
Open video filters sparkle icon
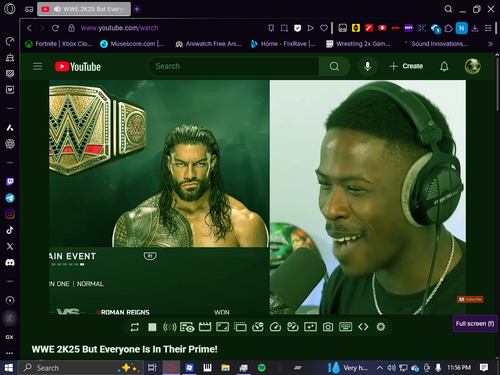(310, 327)
